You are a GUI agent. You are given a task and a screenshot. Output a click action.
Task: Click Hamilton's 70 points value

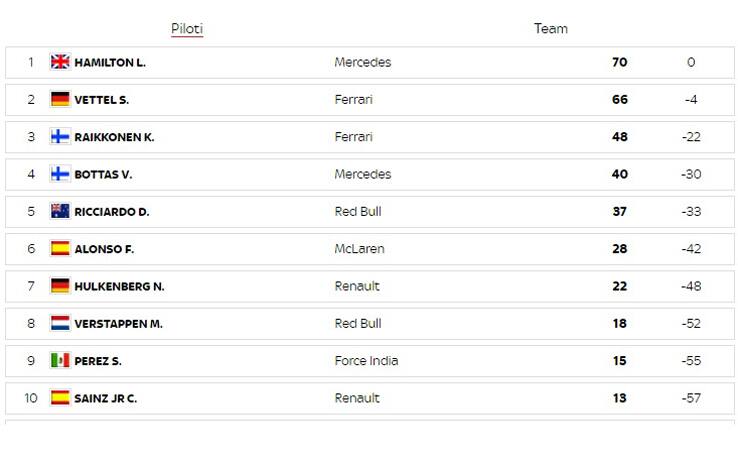620,62
